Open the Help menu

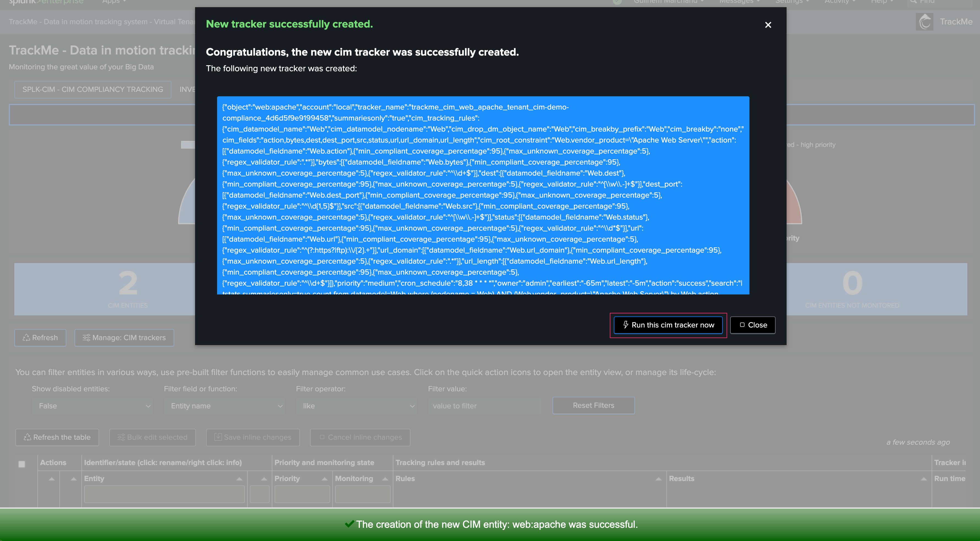(x=882, y=2)
